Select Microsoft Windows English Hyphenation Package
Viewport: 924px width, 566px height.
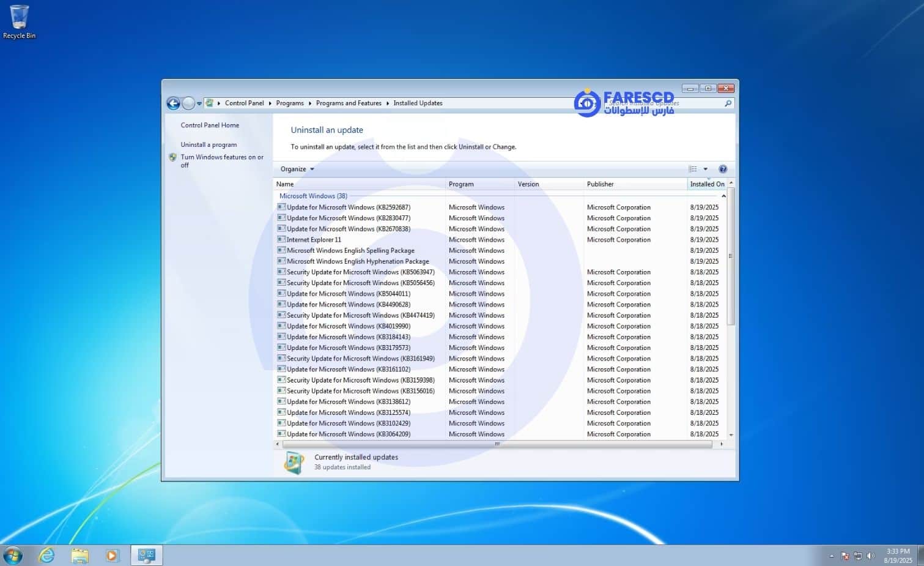pyautogui.click(x=500, y=261)
